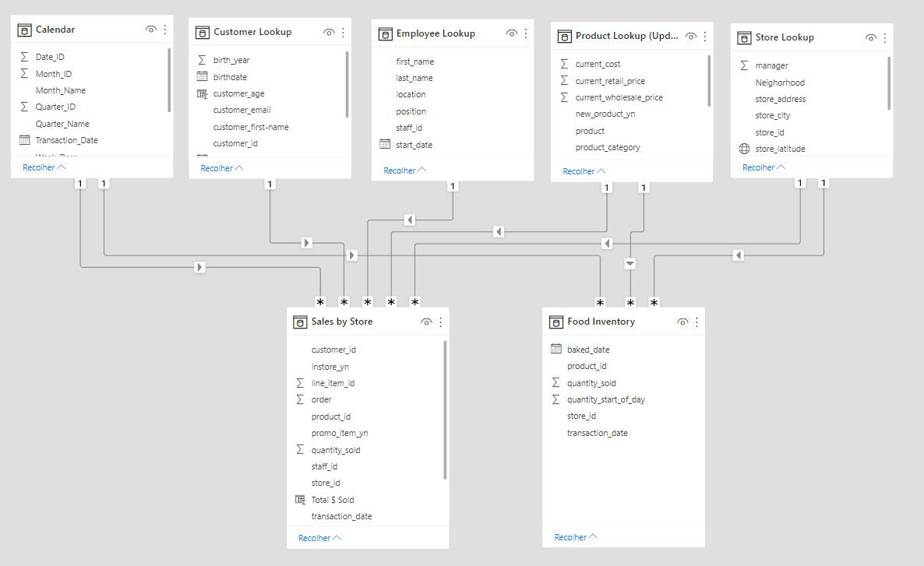Click the hierarchy icon next to customer_age

(204, 93)
